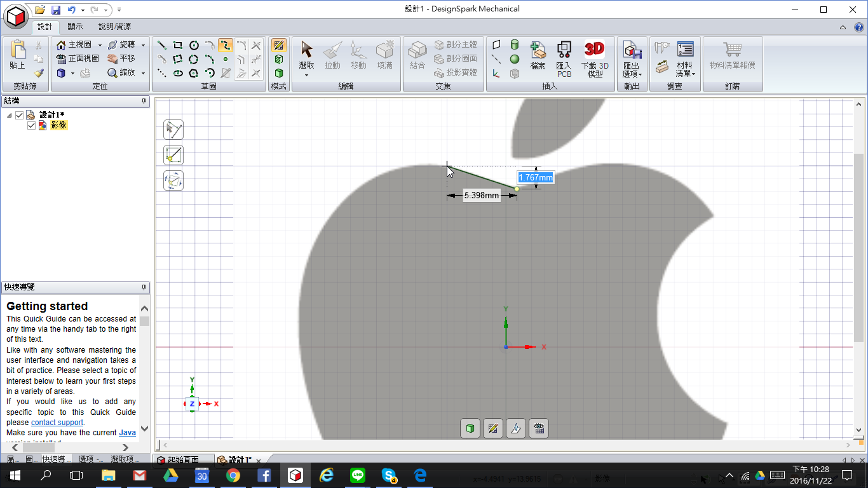
Task: Close the 設計1* document tab
Action: [x=259, y=460]
